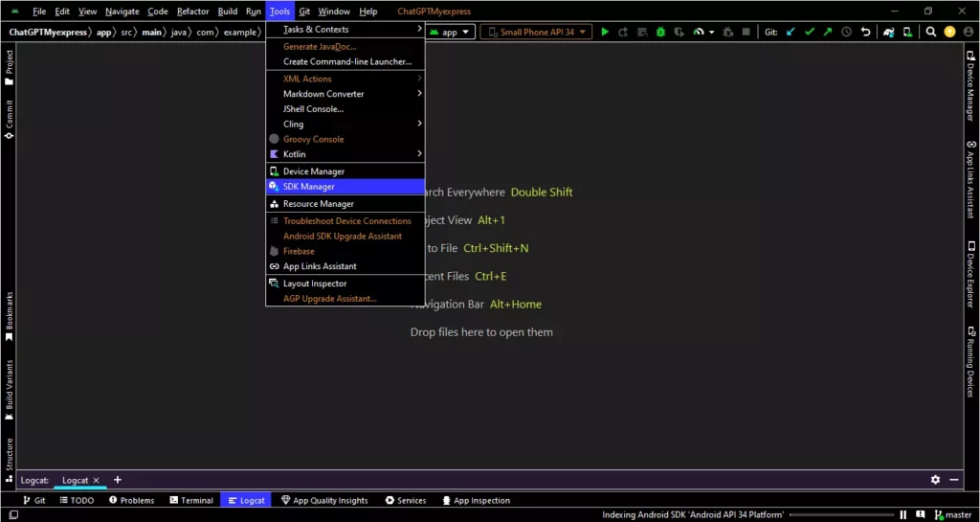Run the app with the green play button
This screenshot has height=522, width=980.
(605, 32)
